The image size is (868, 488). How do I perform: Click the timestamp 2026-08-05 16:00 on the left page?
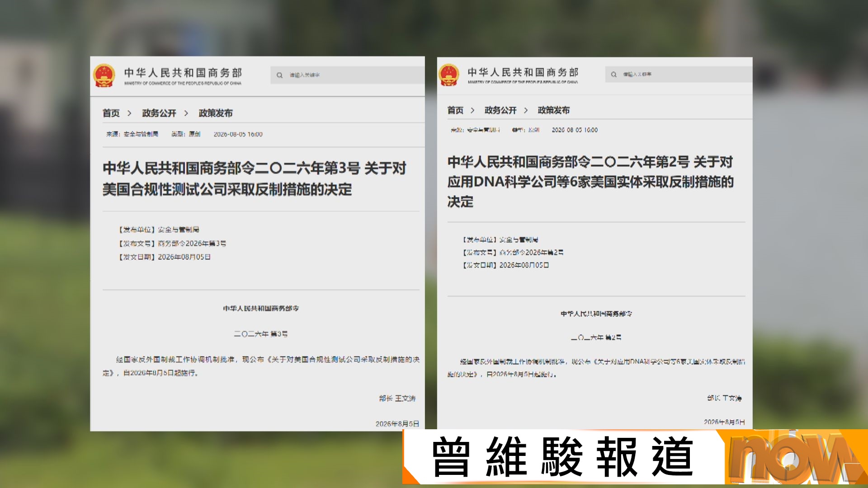point(238,134)
